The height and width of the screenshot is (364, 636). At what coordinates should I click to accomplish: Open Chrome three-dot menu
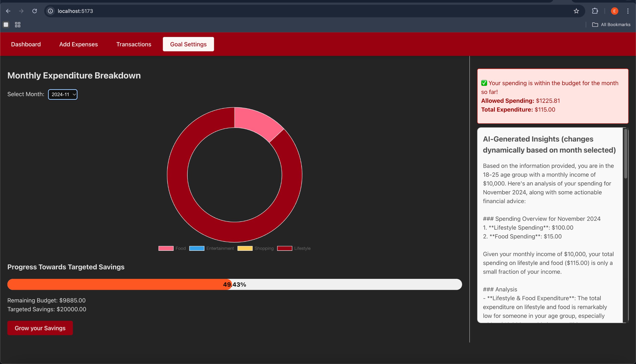point(628,11)
